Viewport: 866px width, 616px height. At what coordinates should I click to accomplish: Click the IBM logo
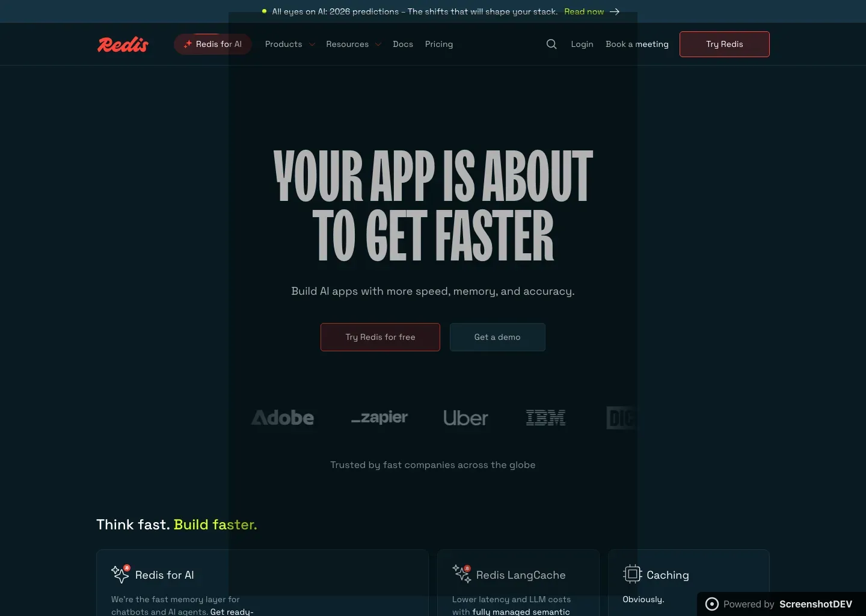[545, 417]
